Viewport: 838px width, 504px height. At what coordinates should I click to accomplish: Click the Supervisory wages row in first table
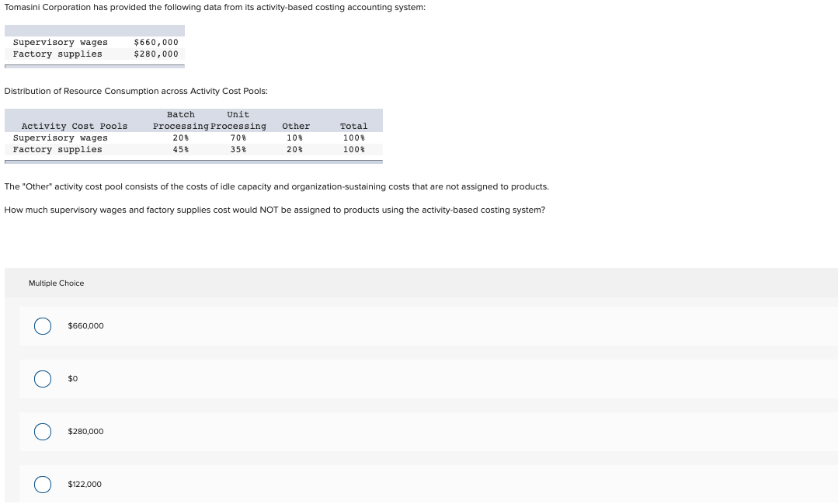[x=61, y=42]
